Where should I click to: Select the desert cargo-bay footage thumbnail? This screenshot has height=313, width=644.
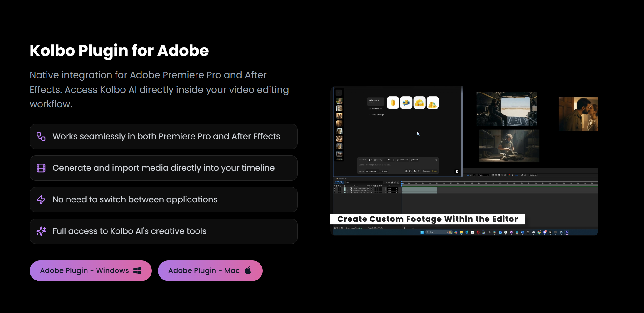(507, 109)
